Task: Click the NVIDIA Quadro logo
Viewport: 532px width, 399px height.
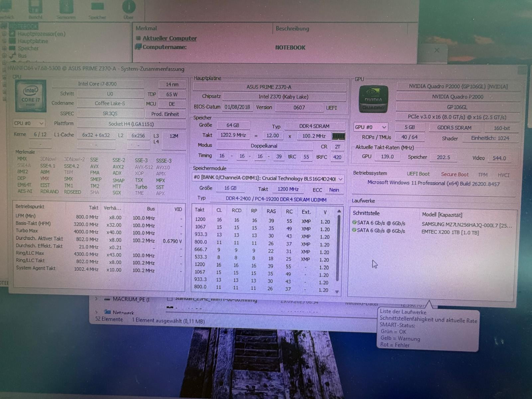Action: (x=373, y=99)
